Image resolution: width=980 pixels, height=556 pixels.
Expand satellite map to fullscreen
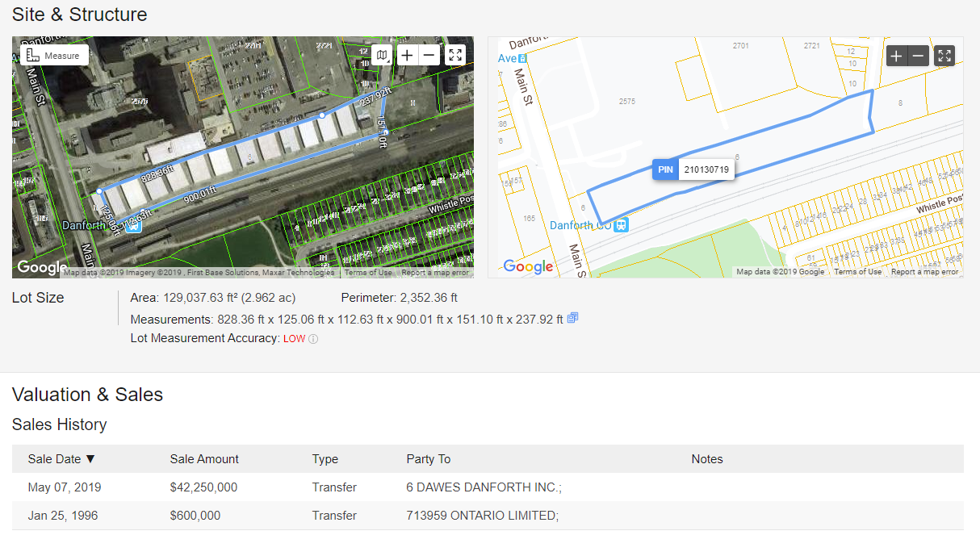coord(455,55)
